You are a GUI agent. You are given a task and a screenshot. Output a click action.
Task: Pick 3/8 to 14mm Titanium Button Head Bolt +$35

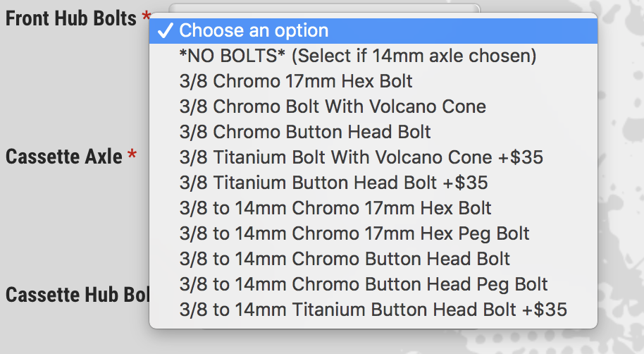(373, 310)
